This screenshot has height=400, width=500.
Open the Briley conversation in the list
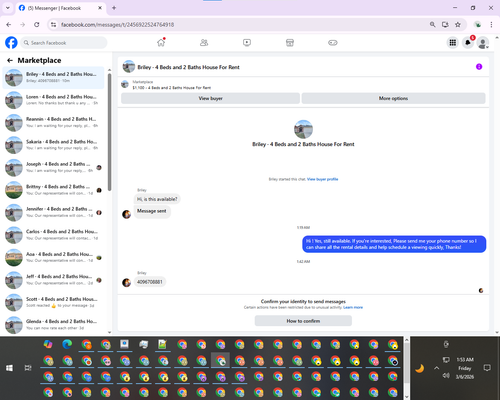[x=53, y=77]
